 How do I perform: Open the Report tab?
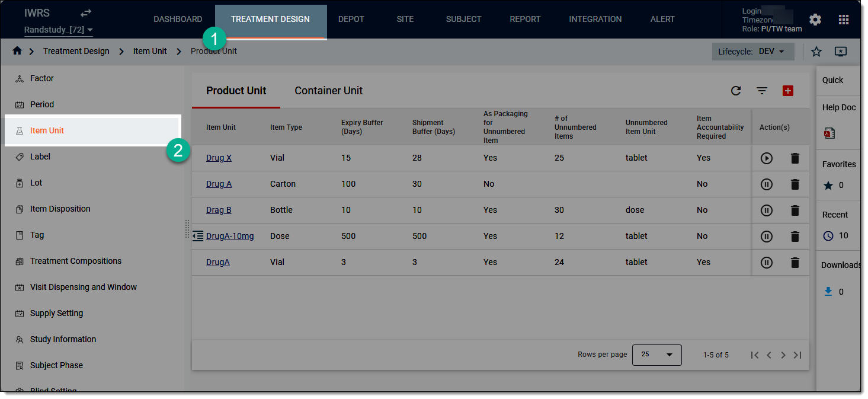pyautogui.click(x=525, y=20)
